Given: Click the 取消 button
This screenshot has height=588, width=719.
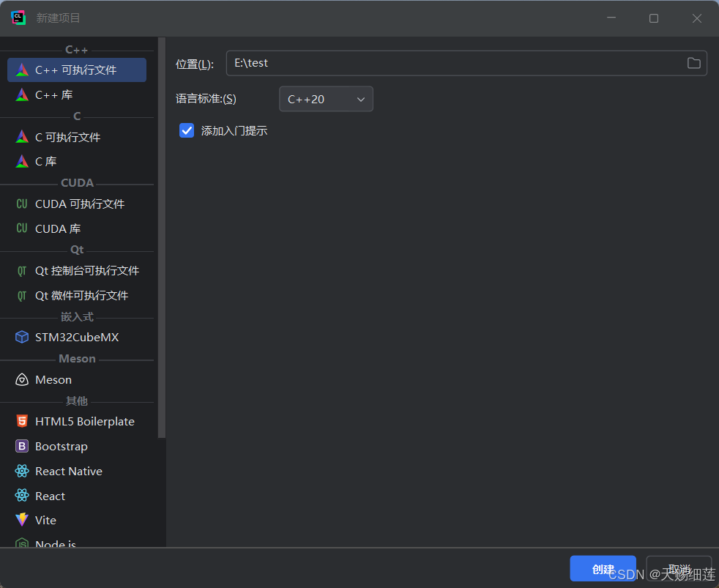Looking at the screenshot, I should click(x=679, y=569).
